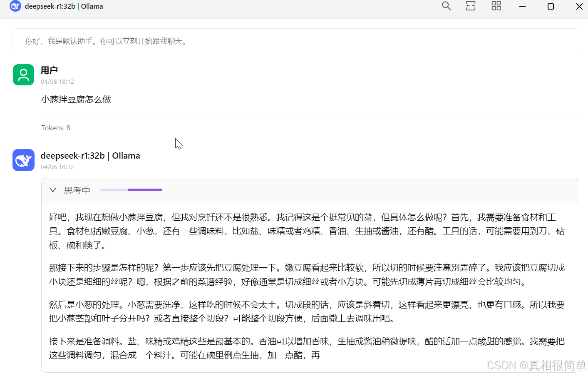Click the green user avatar icon
Image resolution: width=588 pixels, height=376 pixels.
coord(23,75)
